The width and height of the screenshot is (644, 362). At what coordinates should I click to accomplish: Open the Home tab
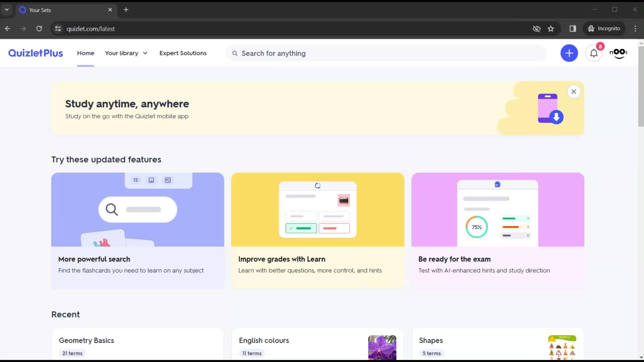pyautogui.click(x=86, y=53)
